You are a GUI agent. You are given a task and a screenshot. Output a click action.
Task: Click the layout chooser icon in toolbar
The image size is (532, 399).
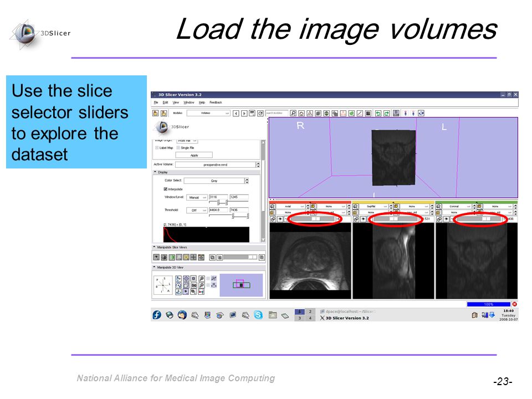396,113
